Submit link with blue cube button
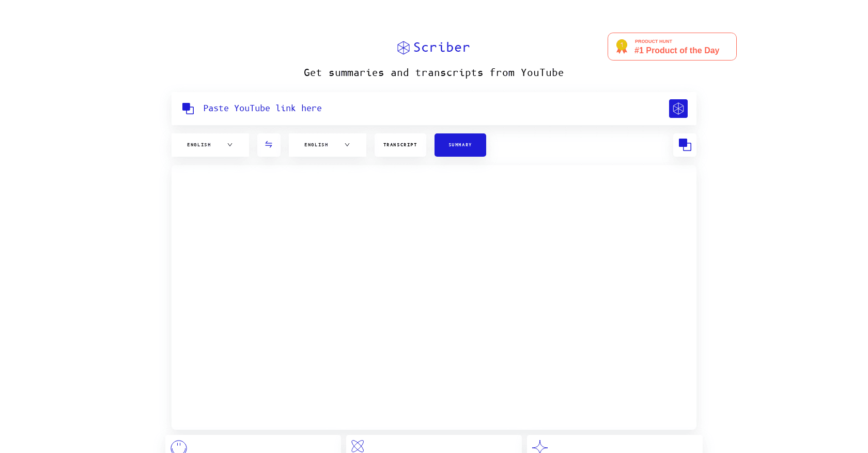 pos(678,109)
